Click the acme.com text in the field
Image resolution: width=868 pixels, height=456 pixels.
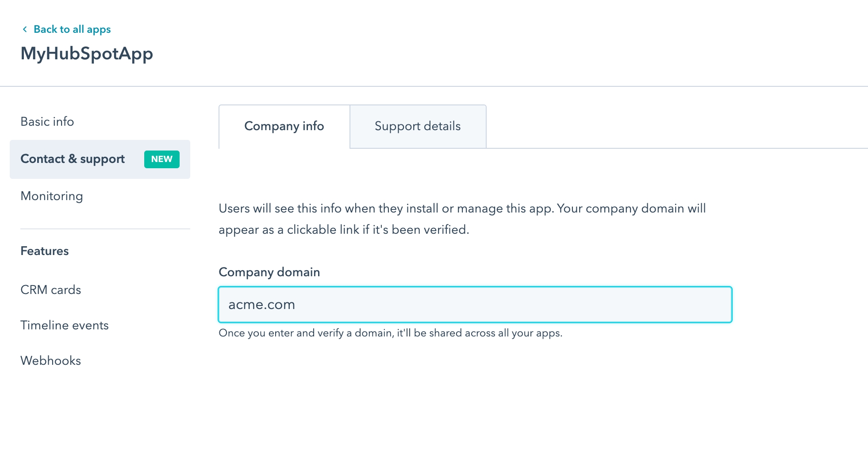coord(261,305)
